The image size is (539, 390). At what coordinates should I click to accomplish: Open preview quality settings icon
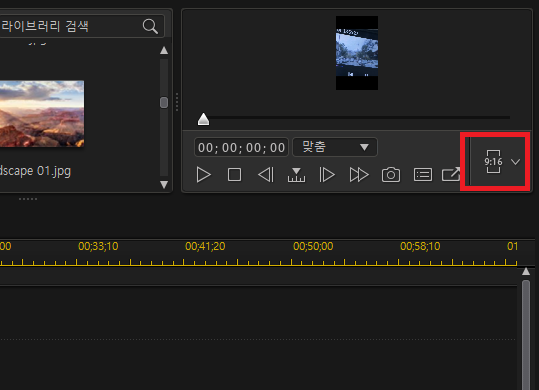(423, 175)
